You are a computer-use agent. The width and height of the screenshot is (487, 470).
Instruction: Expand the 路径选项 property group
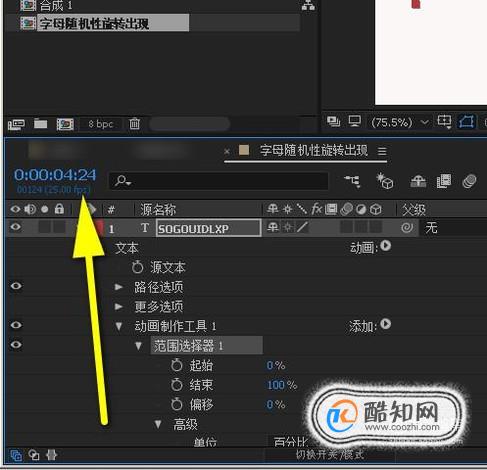click(118, 287)
